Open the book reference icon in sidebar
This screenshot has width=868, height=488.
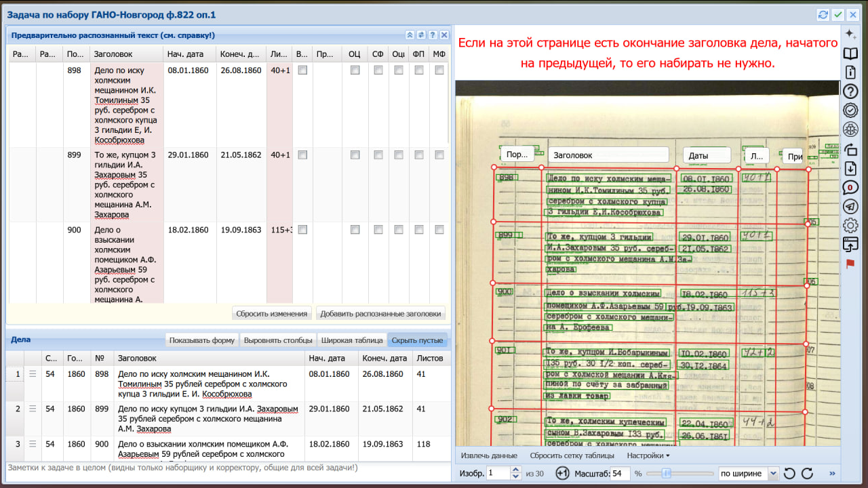pyautogui.click(x=850, y=53)
